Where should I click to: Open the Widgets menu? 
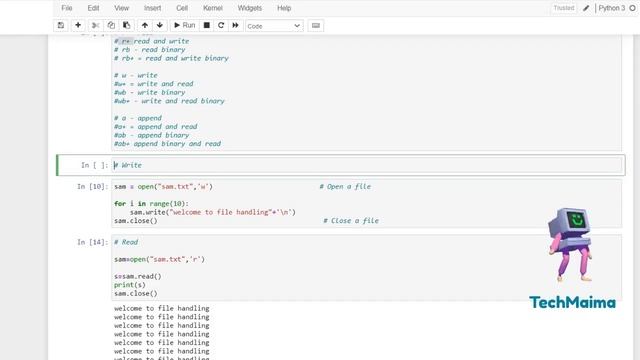pyautogui.click(x=249, y=8)
